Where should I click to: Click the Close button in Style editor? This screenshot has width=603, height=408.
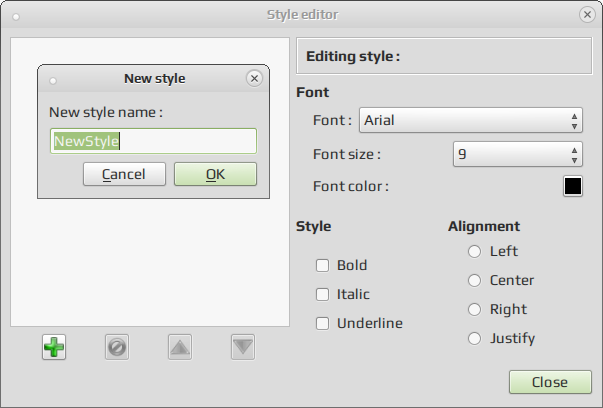[x=550, y=382]
